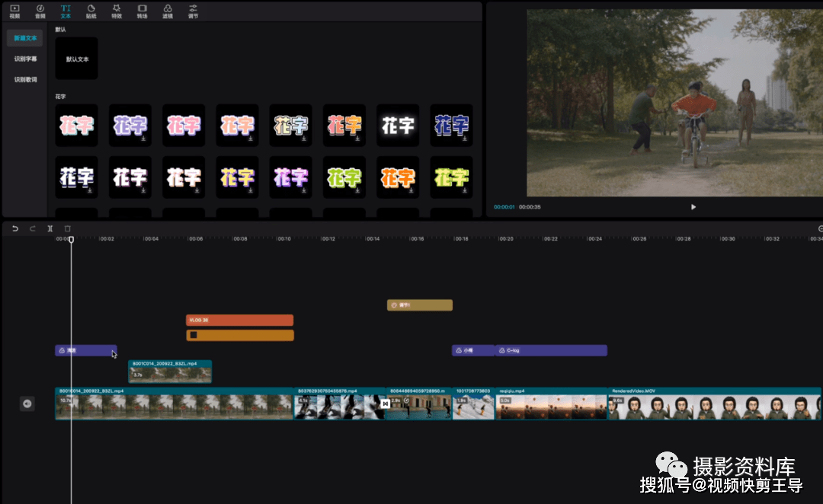Add the 默认文本 default text preset
823x504 pixels.
click(x=76, y=59)
